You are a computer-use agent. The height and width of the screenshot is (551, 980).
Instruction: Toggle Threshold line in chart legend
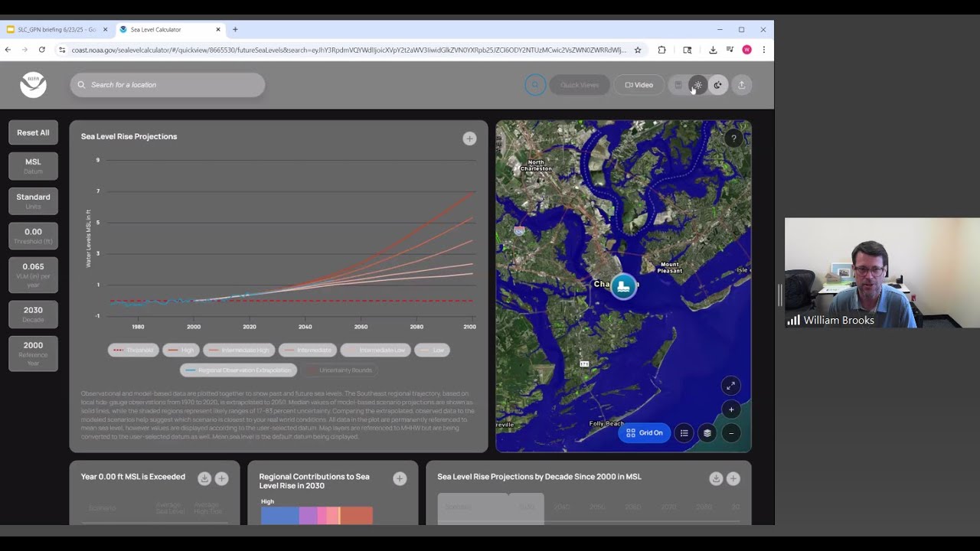pos(133,350)
